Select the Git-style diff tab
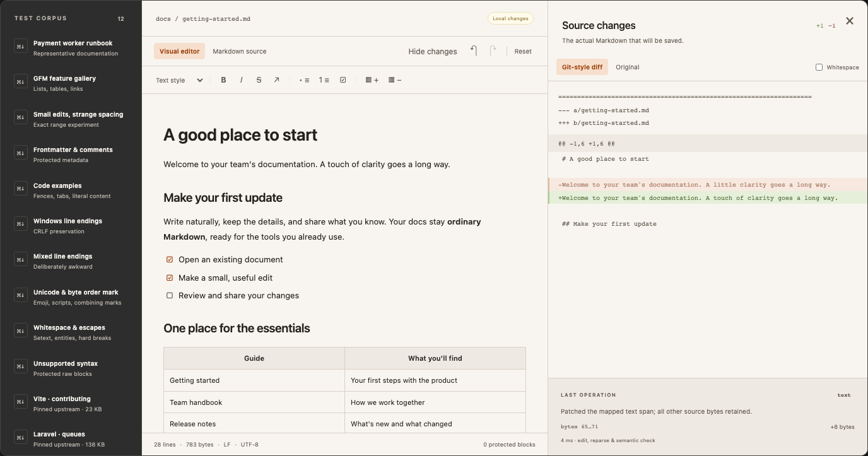868x456 pixels. coord(582,67)
